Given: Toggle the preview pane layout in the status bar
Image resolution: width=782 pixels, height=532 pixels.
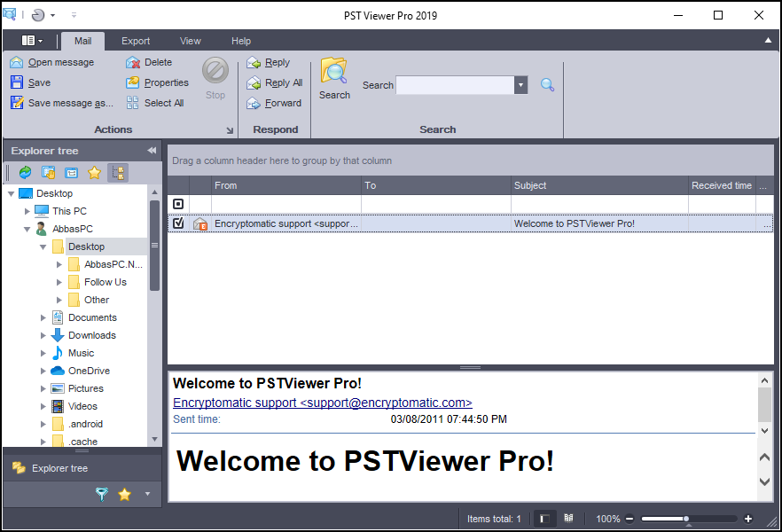Looking at the screenshot, I should coord(544,519).
